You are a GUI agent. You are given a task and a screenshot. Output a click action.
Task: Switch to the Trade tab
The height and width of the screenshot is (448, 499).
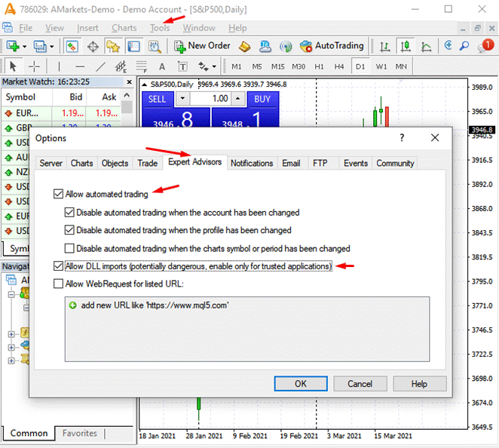147,164
